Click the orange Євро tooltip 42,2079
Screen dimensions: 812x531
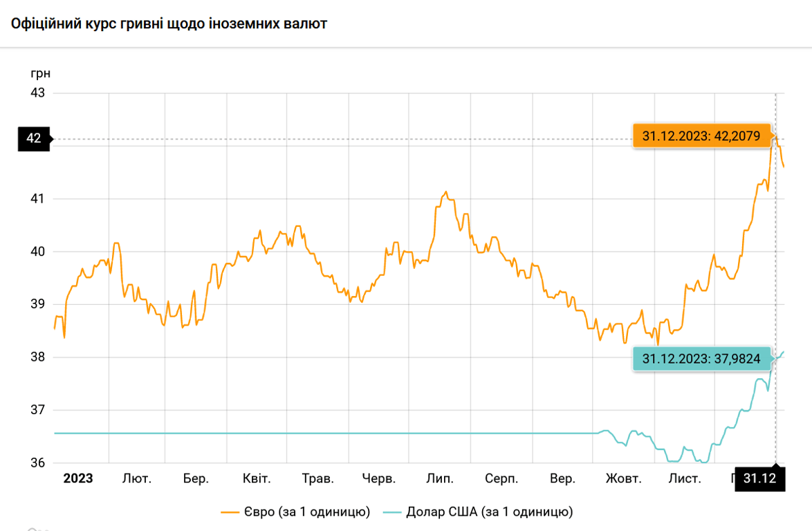(701, 136)
